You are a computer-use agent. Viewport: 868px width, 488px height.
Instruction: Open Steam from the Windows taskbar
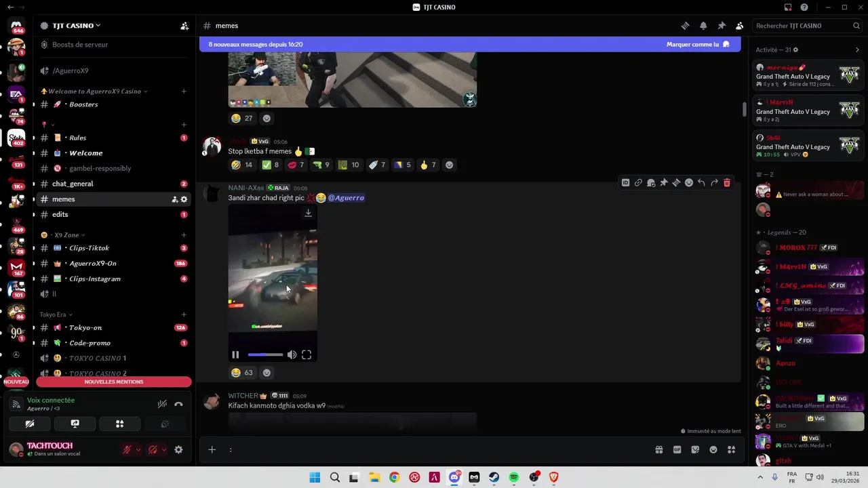coord(494,477)
